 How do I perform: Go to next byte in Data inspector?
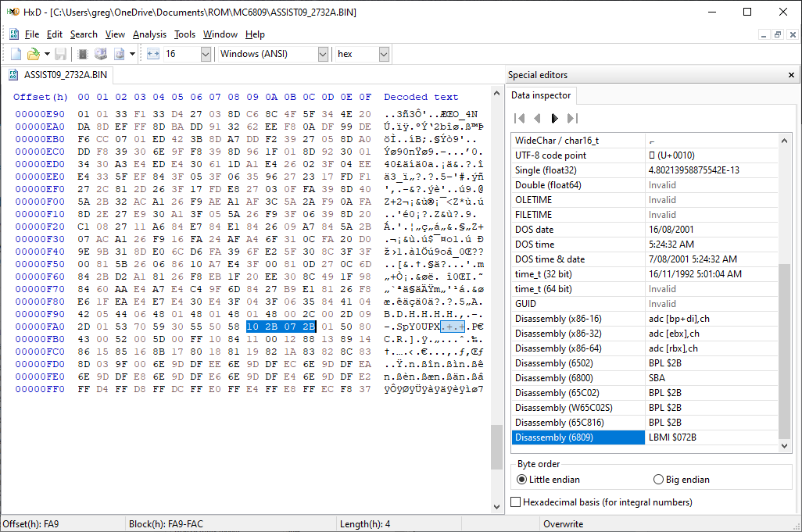click(554, 119)
